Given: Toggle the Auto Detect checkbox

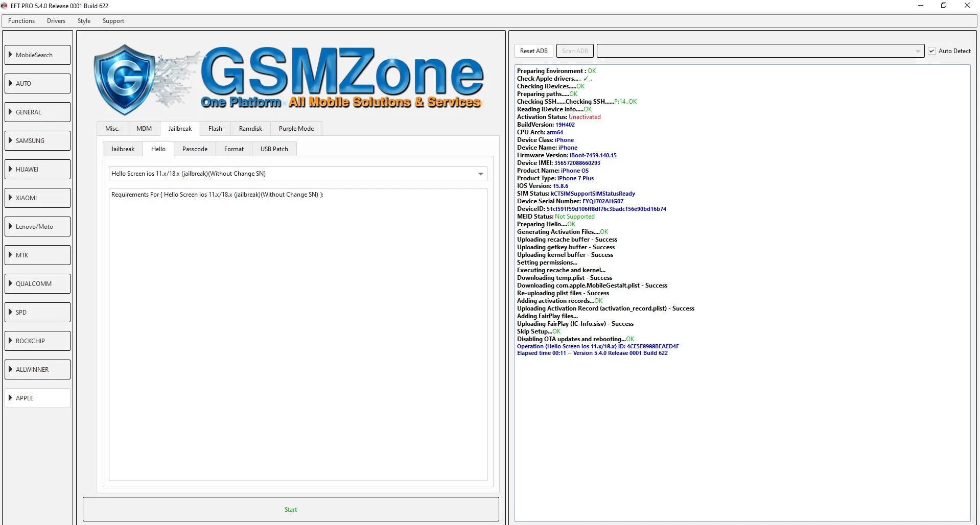Looking at the screenshot, I should coord(931,51).
